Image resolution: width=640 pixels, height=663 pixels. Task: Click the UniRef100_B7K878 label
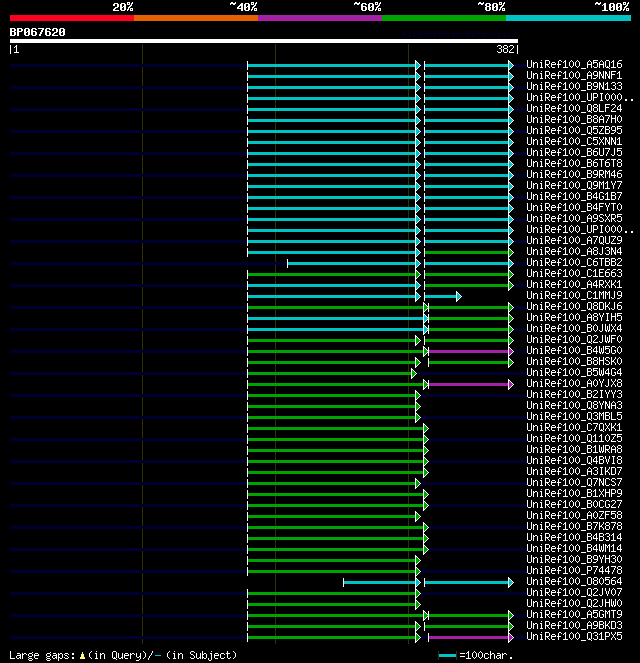(x=574, y=526)
